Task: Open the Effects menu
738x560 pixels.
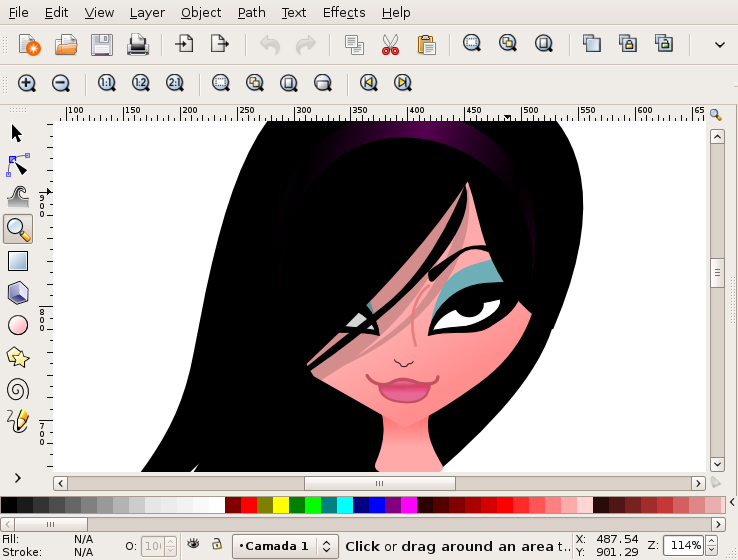Action: point(344,13)
